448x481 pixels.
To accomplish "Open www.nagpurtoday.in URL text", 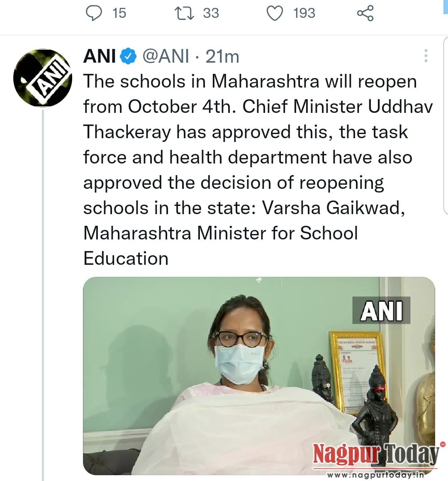I will (376, 475).
